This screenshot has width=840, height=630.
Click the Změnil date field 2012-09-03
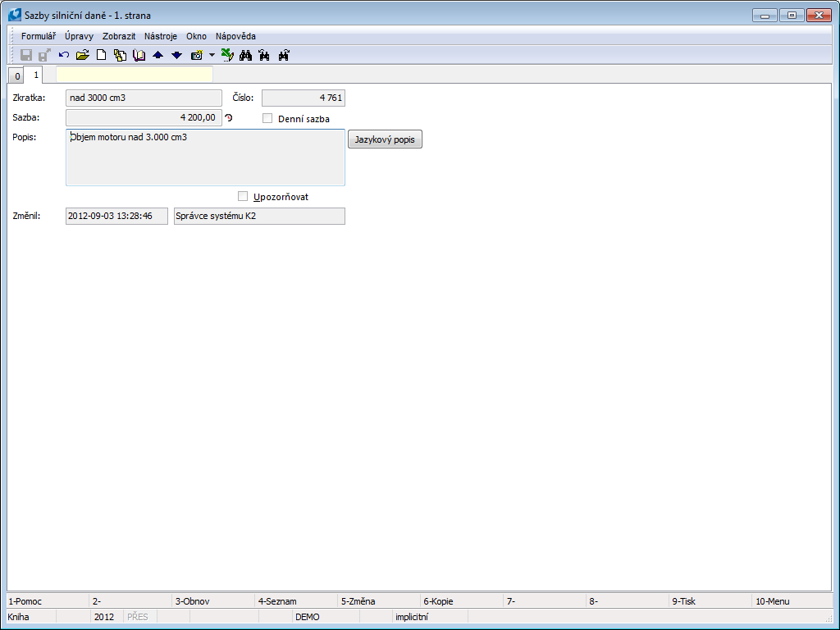(116, 216)
